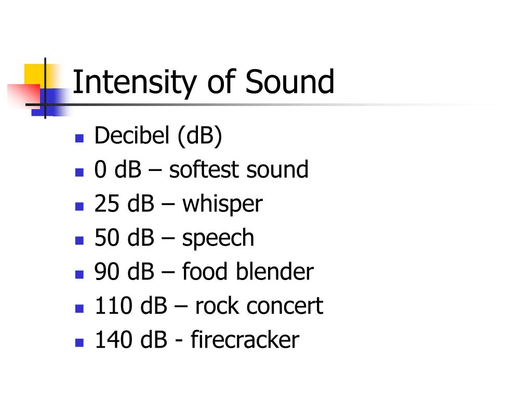This screenshot has height=399, width=532.
Task: Click the bullet marker beside 110 dB
Action: coord(79,309)
